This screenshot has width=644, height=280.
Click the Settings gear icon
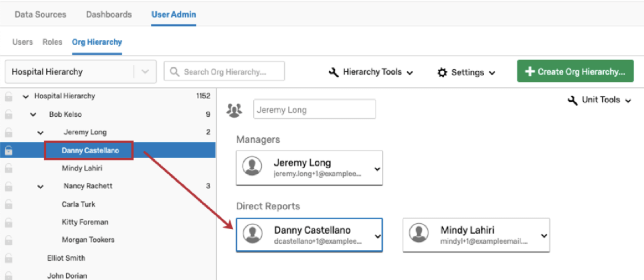point(442,72)
